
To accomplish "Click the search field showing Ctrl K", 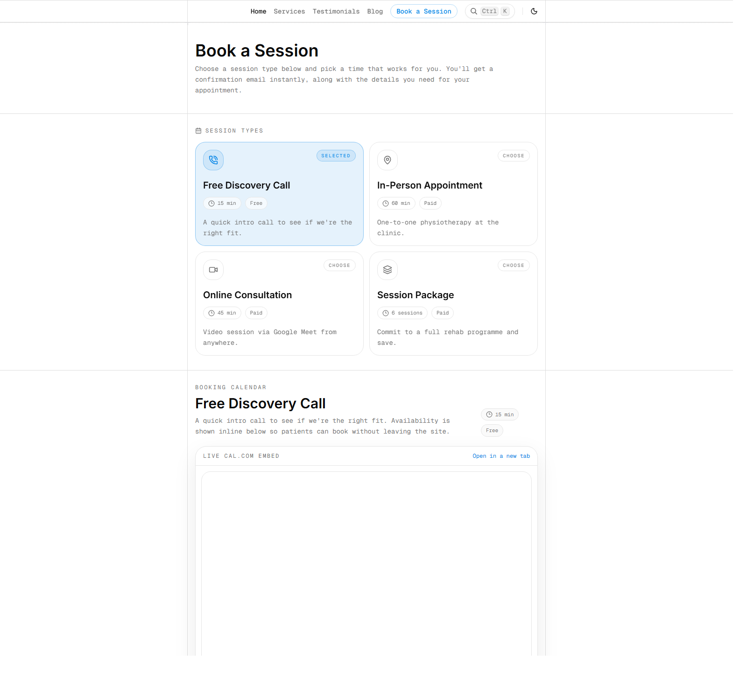I will click(x=490, y=11).
